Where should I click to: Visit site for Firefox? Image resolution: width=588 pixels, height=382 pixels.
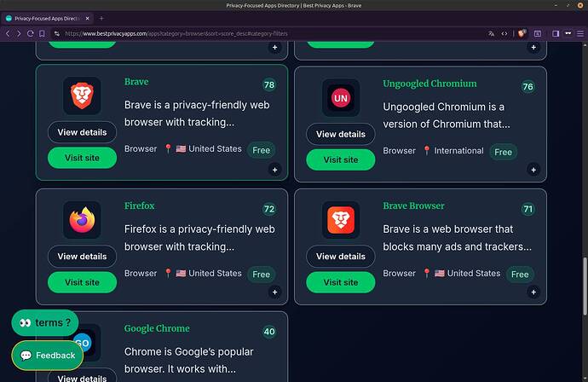[82, 282]
